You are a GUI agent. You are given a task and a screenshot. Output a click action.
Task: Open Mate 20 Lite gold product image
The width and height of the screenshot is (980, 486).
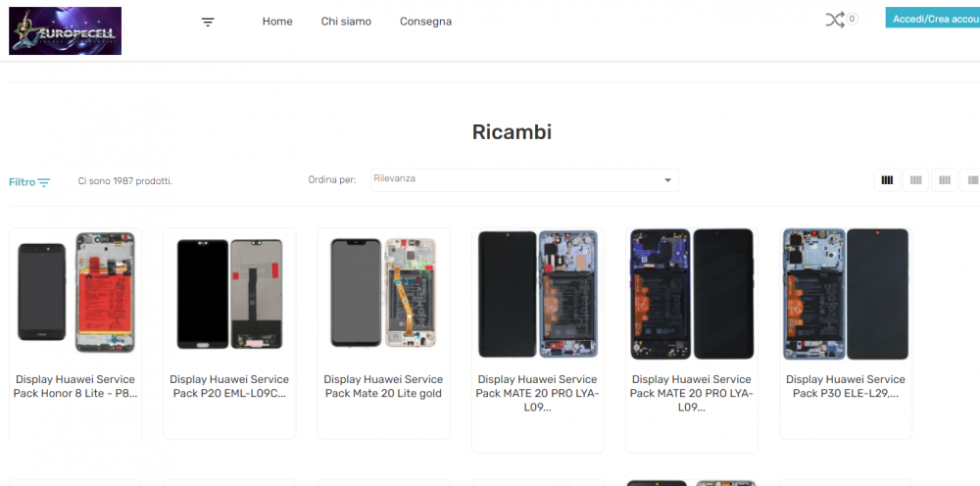coord(384,292)
